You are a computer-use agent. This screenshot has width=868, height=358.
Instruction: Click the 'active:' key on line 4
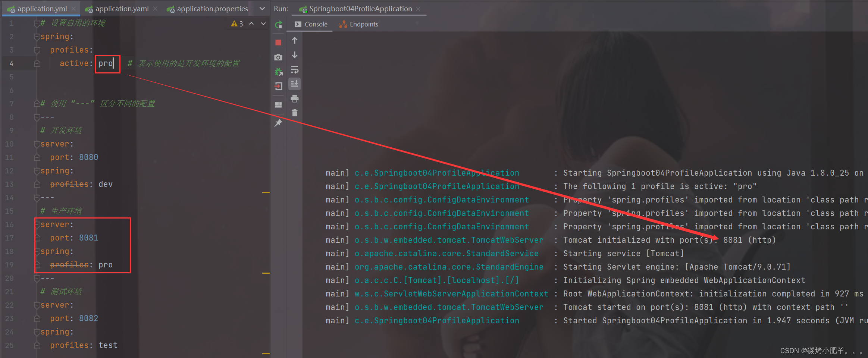[76, 63]
